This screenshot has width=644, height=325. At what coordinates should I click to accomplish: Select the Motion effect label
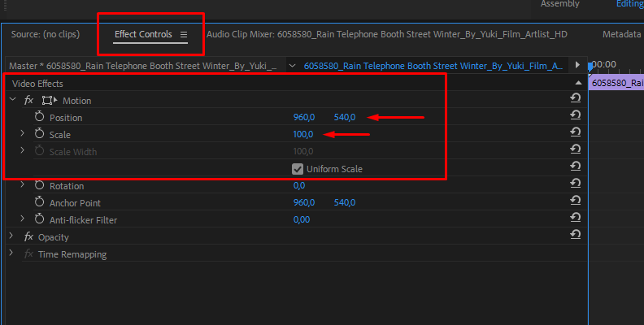click(76, 101)
